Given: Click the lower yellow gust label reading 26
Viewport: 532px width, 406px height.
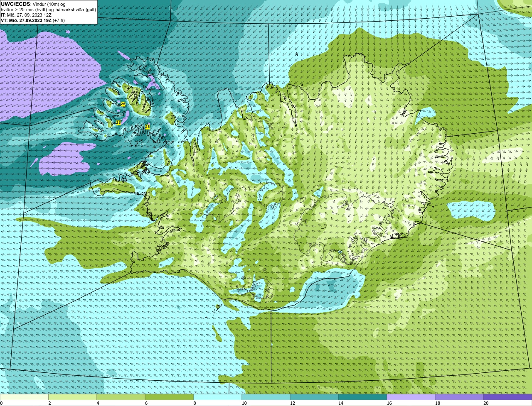Looking at the screenshot, I should point(118,122).
